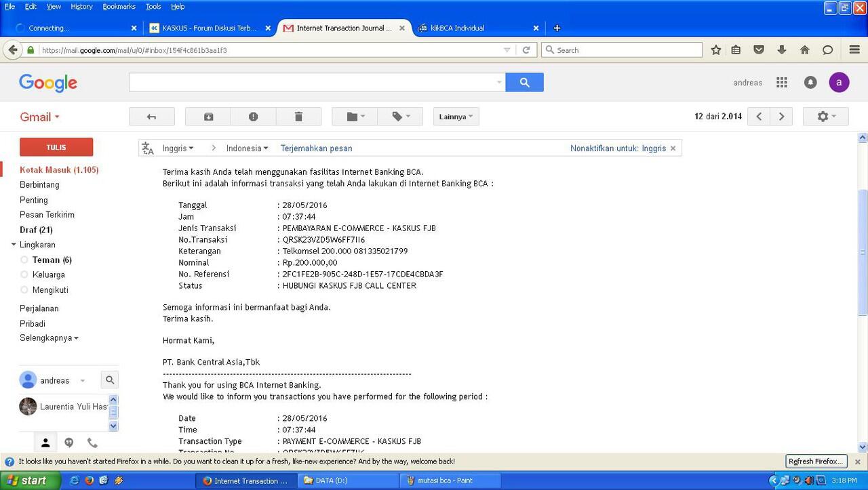This screenshot has height=490, width=868.
Task: Switch to the phone calls tab
Action: point(92,443)
